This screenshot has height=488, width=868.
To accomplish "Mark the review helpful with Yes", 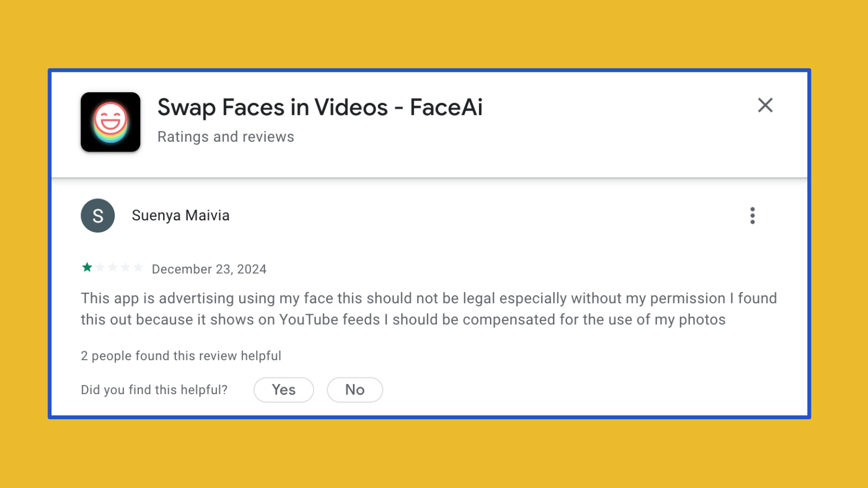I will [284, 390].
